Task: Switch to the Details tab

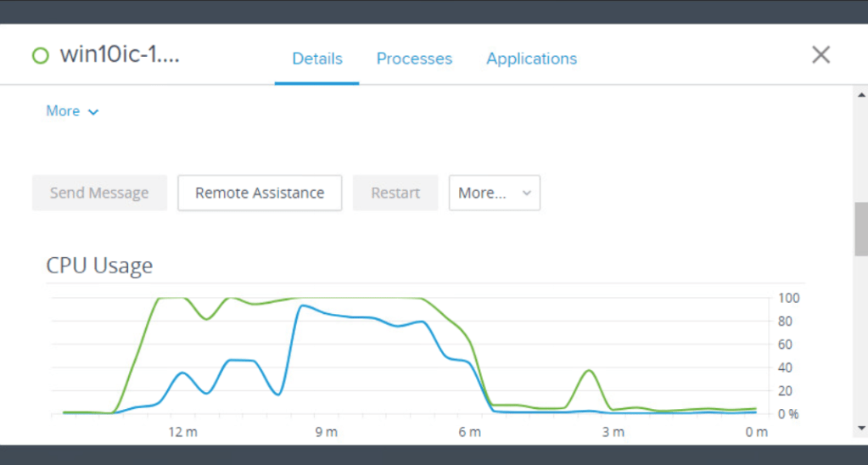Action: pos(316,59)
